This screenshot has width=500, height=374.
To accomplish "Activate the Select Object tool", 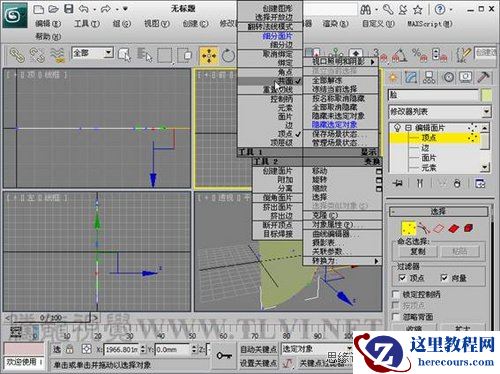I will (124, 55).
